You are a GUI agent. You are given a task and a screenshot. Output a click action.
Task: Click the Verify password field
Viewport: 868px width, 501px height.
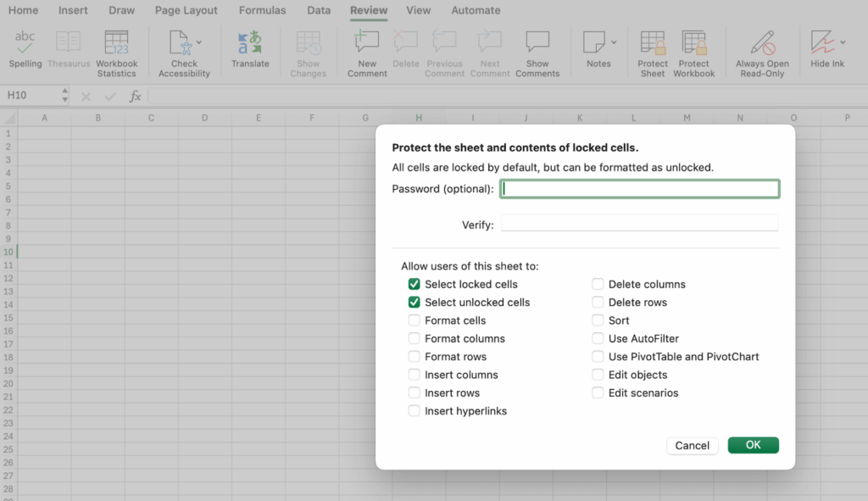click(639, 223)
